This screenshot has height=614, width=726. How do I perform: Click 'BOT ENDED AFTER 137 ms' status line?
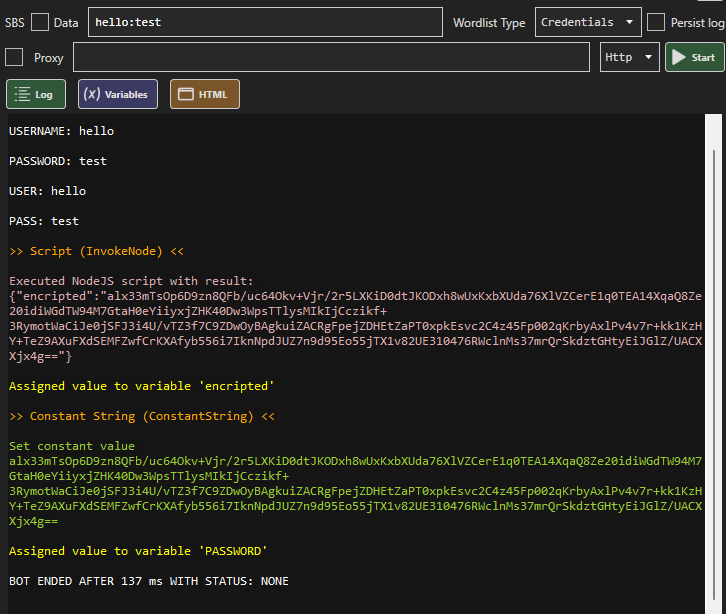[x=149, y=581]
